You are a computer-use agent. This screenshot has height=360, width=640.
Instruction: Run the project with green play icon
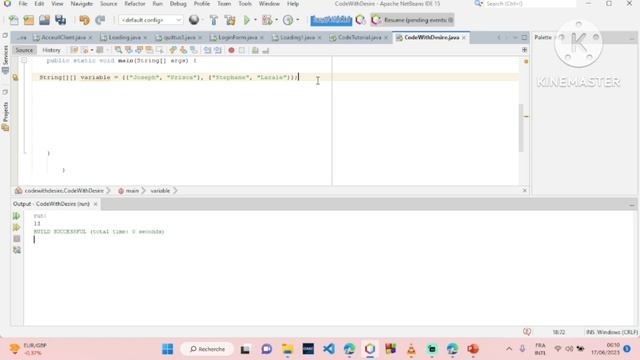pyautogui.click(x=247, y=20)
